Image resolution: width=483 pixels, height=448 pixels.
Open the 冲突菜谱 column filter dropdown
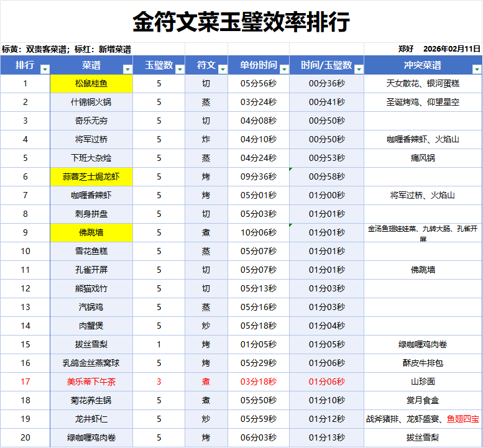(x=477, y=69)
